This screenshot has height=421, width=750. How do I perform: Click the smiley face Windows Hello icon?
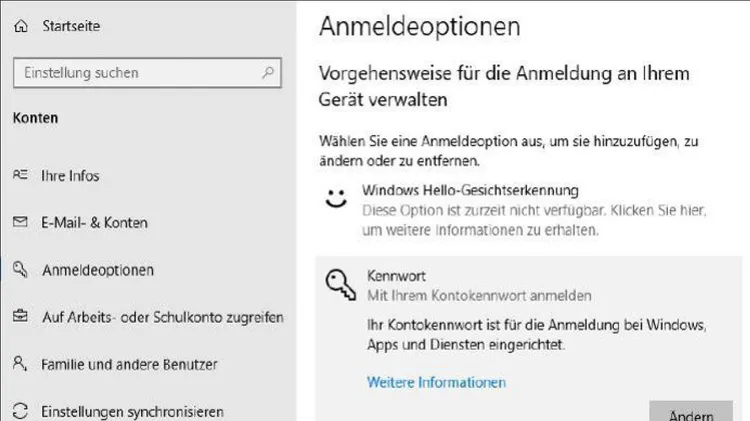coord(336,198)
